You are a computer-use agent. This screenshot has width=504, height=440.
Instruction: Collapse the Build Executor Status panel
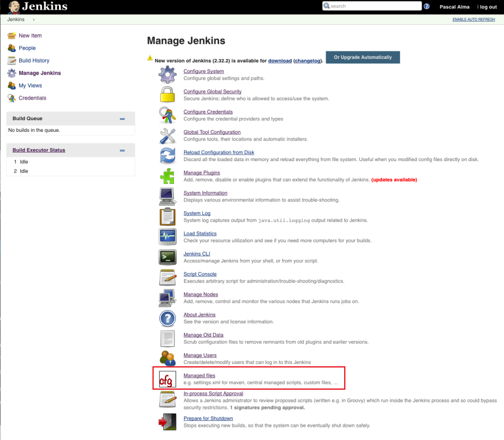(x=122, y=151)
